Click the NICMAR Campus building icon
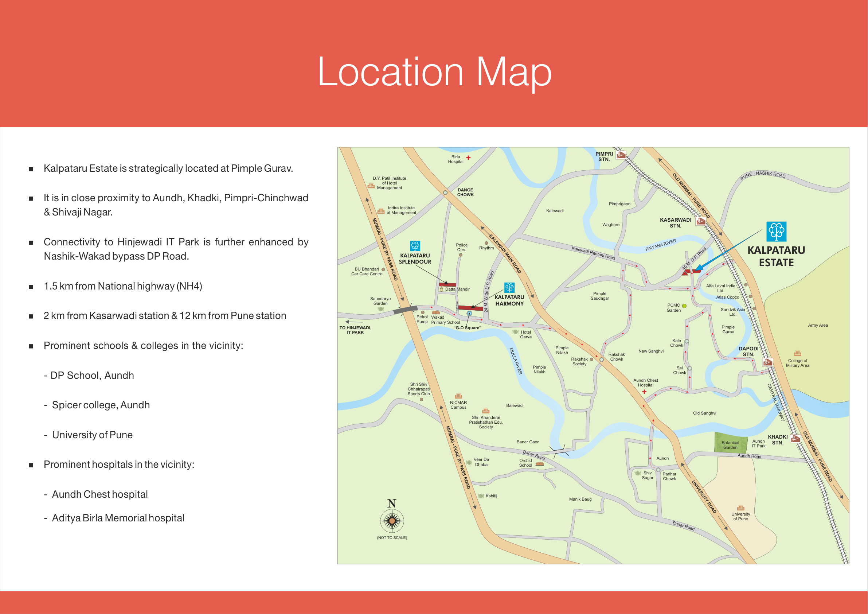The width and height of the screenshot is (868, 614). pyautogui.click(x=458, y=396)
